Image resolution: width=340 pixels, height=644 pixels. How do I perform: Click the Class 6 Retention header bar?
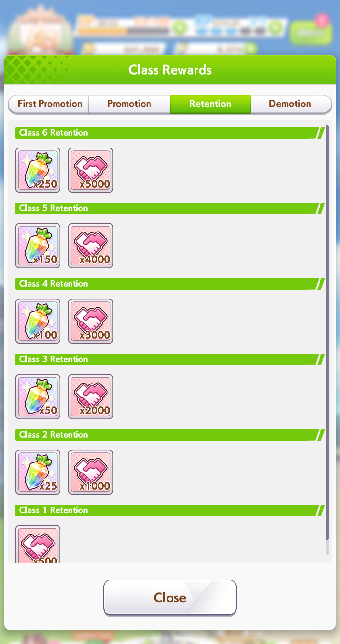point(170,133)
